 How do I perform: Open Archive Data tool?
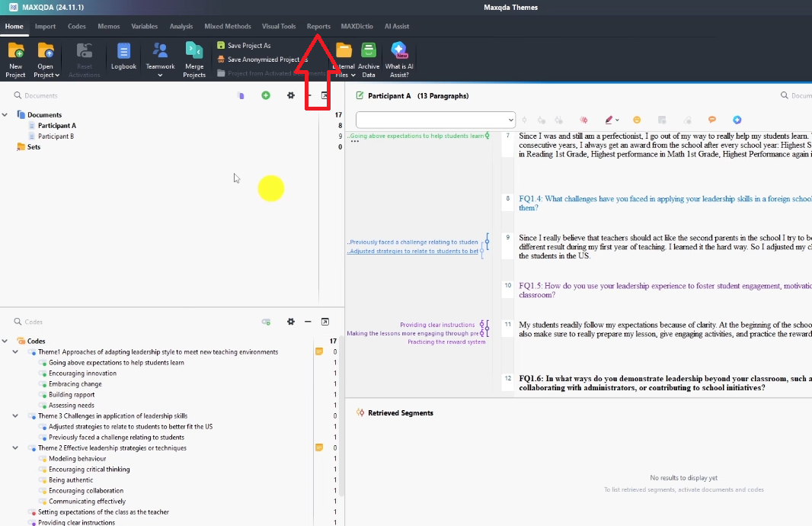tap(369, 52)
